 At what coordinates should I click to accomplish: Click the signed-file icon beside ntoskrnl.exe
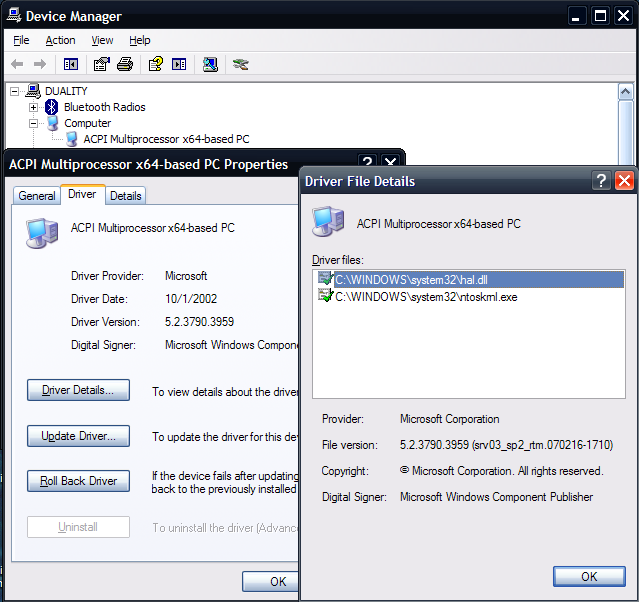[326, 296]
